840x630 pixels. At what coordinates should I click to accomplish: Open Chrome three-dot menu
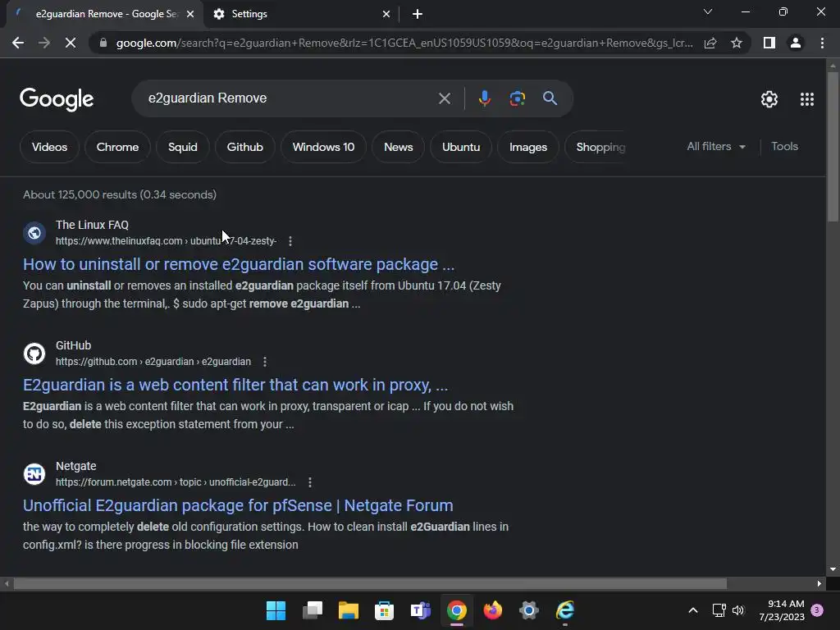(x=822, y=43)
